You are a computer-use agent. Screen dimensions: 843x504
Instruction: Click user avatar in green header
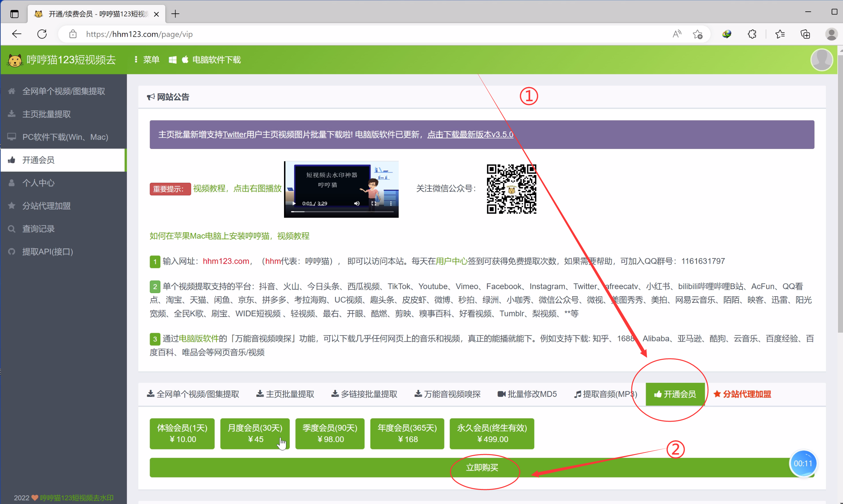[821, 60]
